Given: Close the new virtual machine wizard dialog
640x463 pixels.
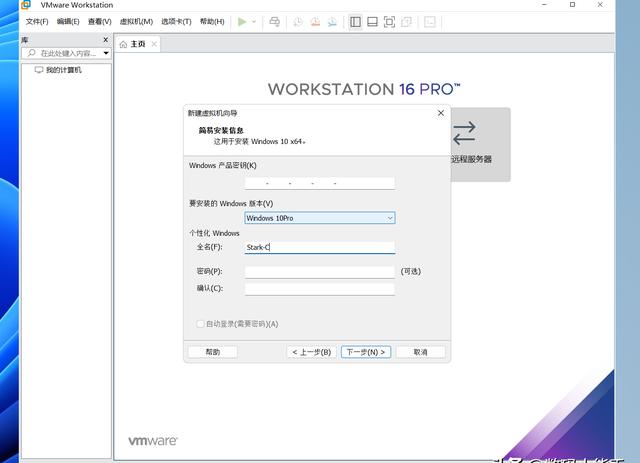Looking at the screenshot, I should [x=441, y=113].
